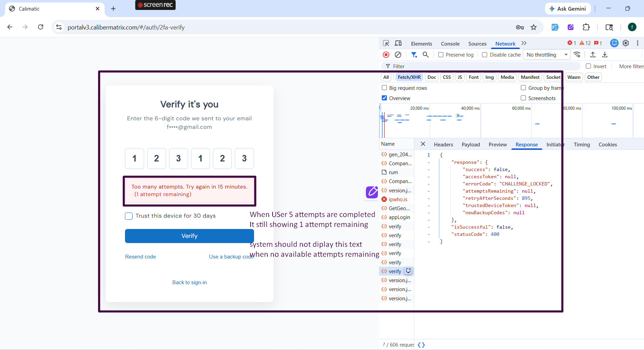This screenshot has height=350, width=644.
Task: Switch to the Sources tab
Action: click(477, 44)
